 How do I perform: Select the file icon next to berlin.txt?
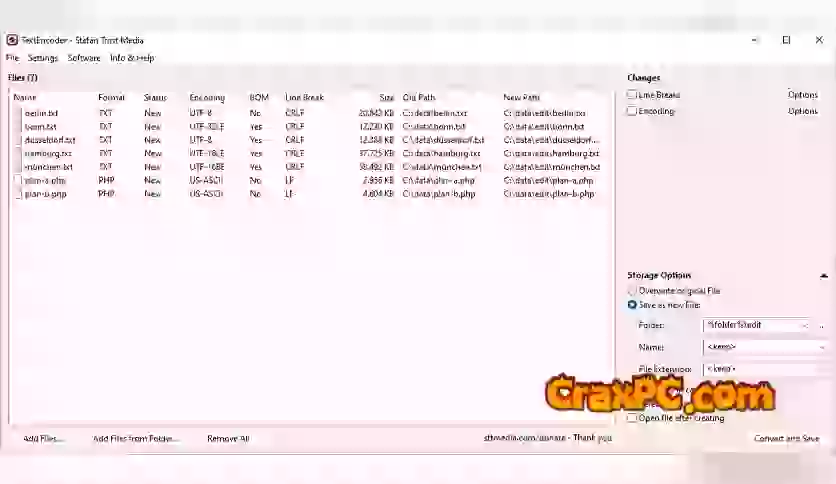coord(18,114)
